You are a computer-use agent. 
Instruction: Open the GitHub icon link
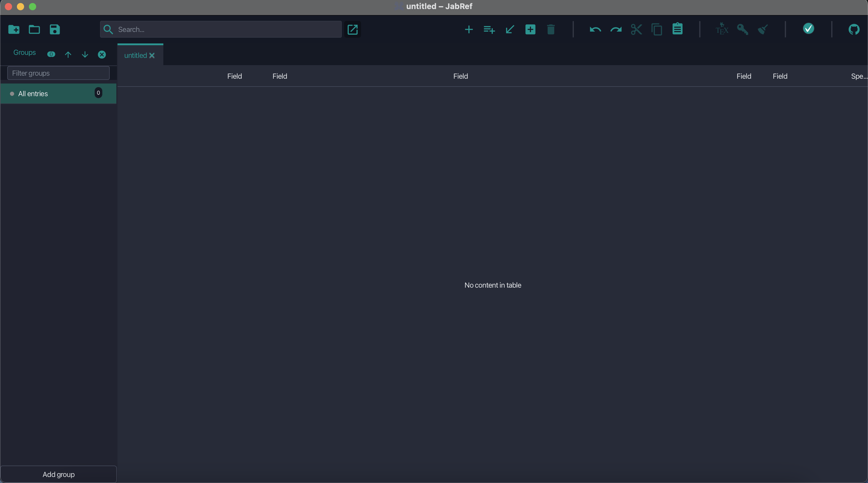click(854, 29)
